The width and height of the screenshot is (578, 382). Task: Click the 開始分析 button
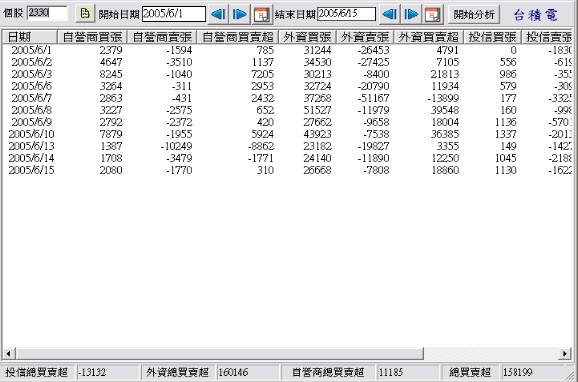tap(474, 14)
